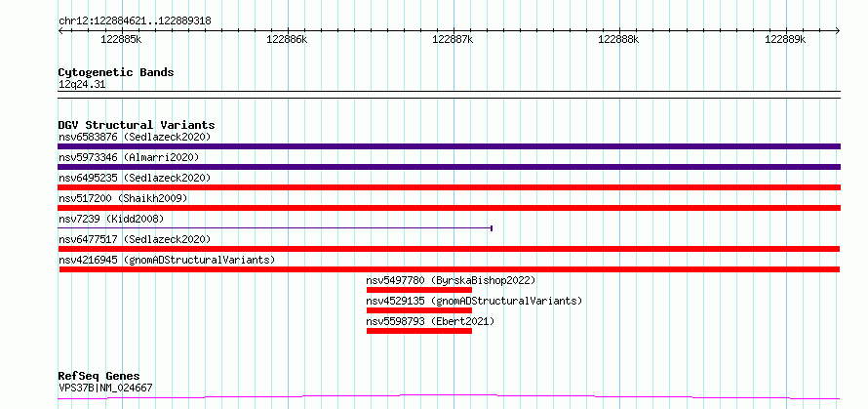Select the Cytogenetic Bands track title
Viewport: 868px width, 409px height.
point(116,72)
